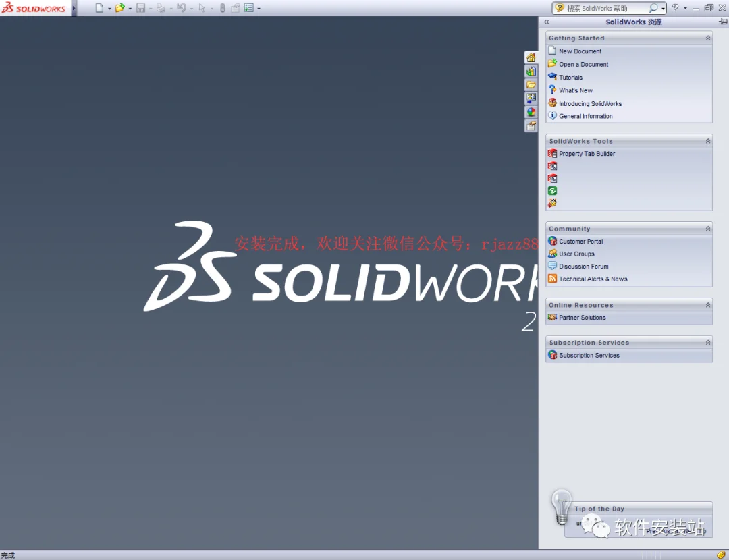
Task: Open the File Explorer folder pane tab
Action: point(531,84)
